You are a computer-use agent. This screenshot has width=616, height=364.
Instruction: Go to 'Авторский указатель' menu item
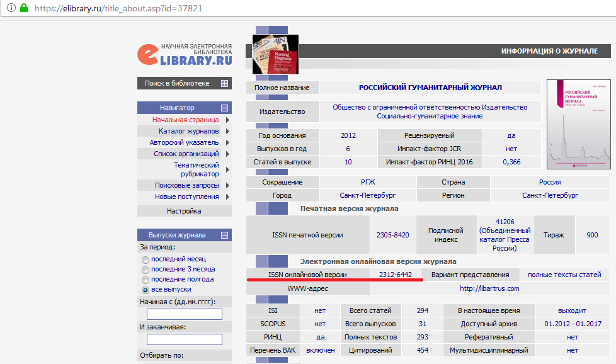188,142
